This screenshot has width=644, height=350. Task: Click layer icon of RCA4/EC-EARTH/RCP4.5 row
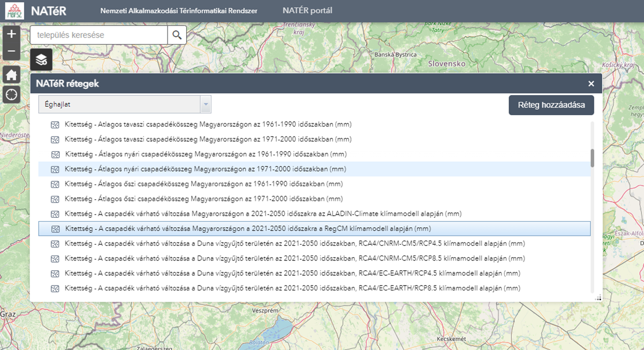click(55, 274)
